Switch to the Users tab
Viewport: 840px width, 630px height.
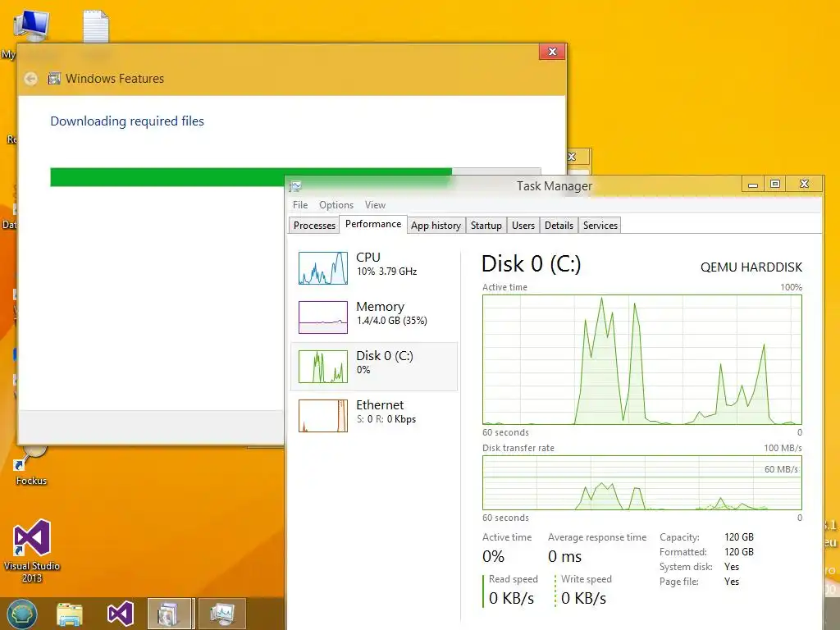tap(523, 226)
